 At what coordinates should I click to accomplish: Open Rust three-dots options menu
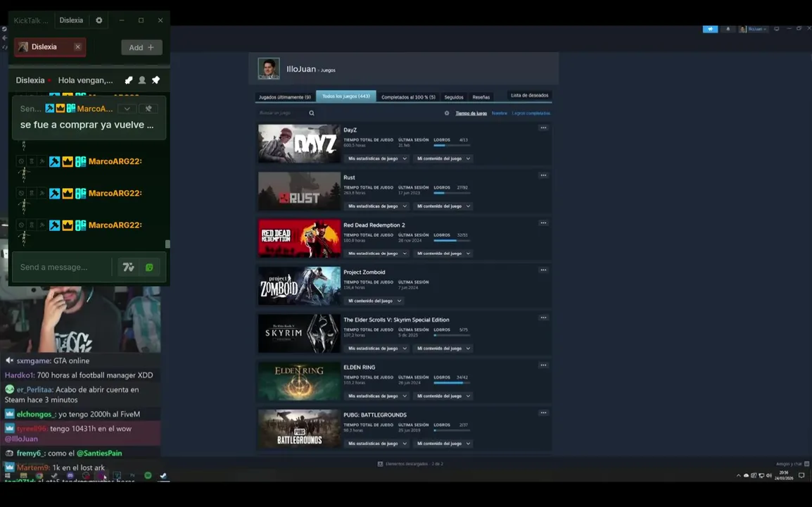point(543,175)
